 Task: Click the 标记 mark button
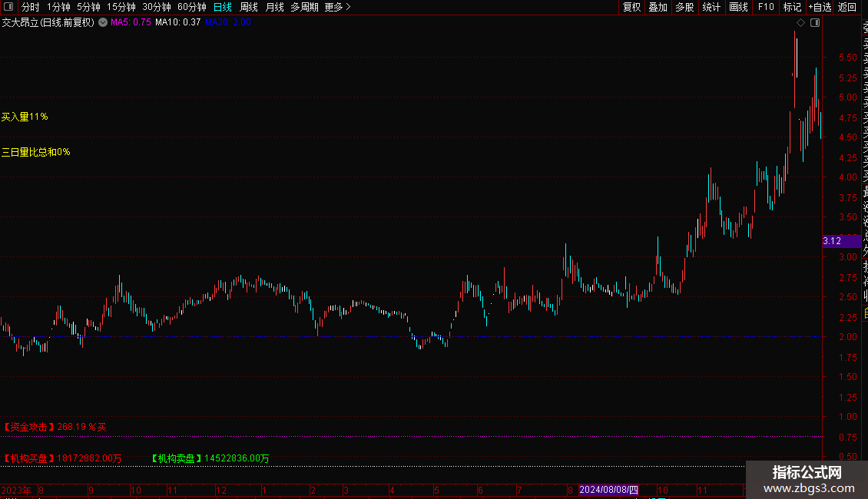pos(792,7)
